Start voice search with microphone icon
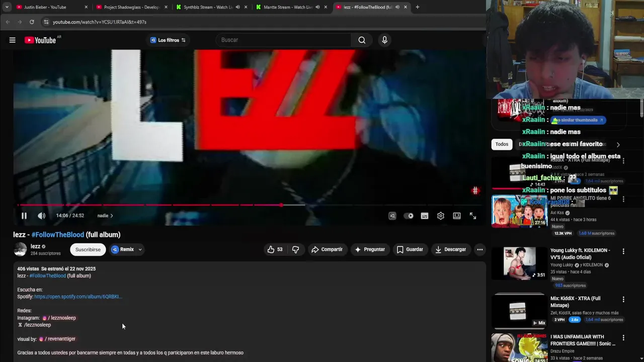Screen dimensions: 644x362 click(384, 40)
